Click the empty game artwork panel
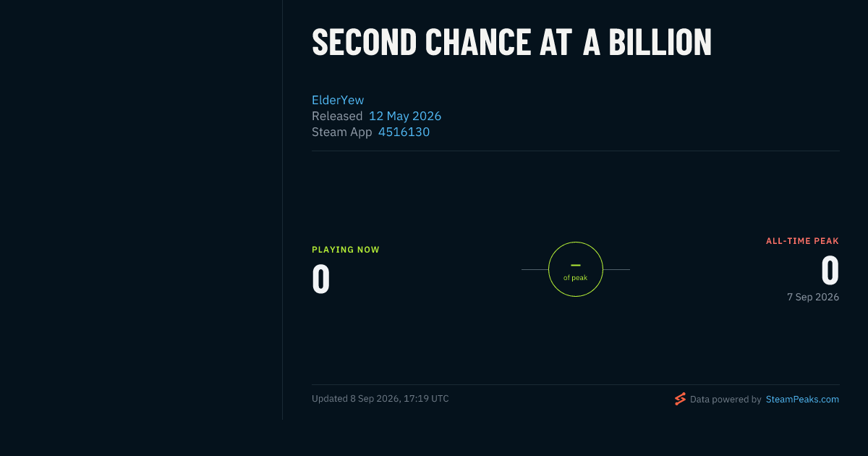 (141, 210)
